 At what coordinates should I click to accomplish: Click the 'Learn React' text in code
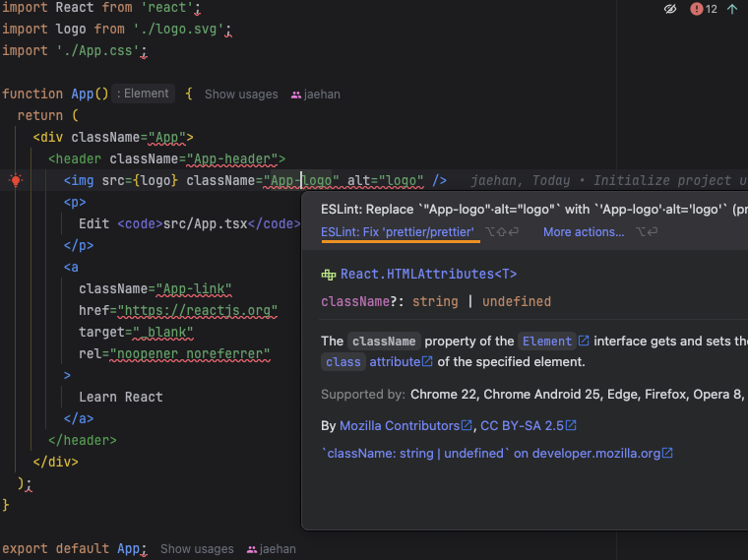[x=121, y=397]
